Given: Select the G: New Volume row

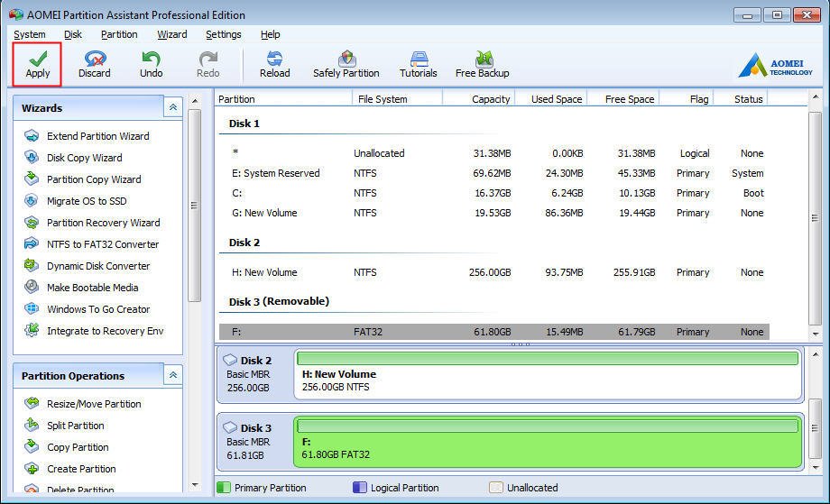Looking at the screenshot, I should pyautogui.click(x=493, y=213).
